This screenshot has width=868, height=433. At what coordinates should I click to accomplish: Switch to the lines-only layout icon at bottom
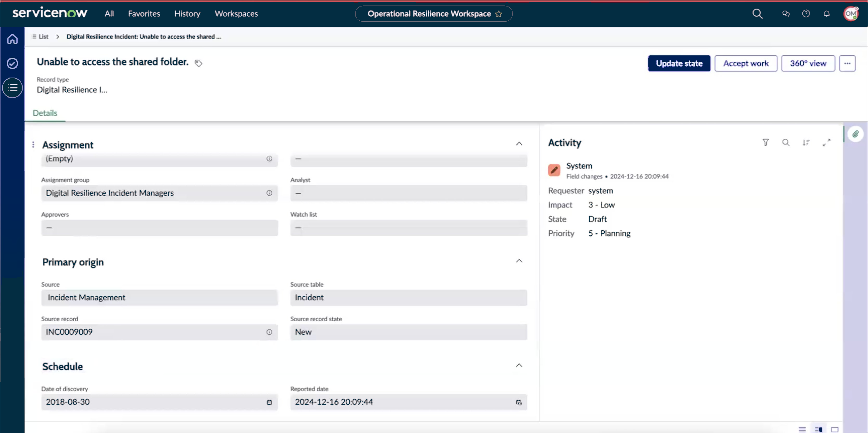pos(802,429)
